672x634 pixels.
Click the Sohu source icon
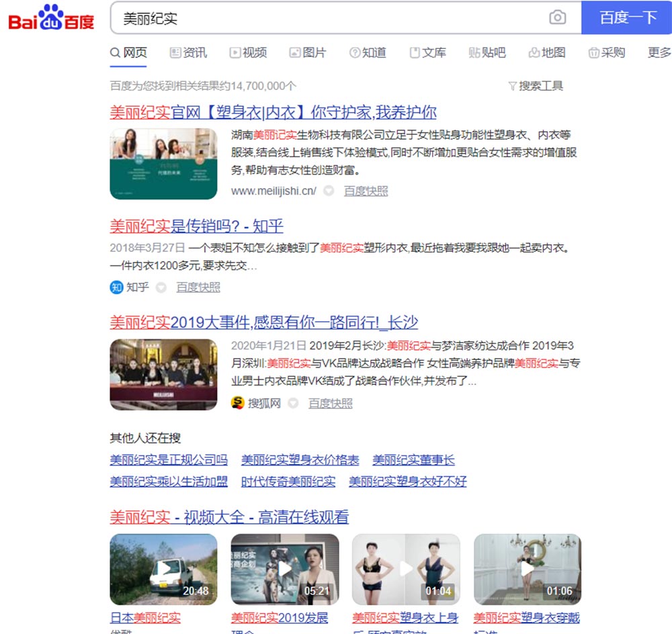[237, 403]
